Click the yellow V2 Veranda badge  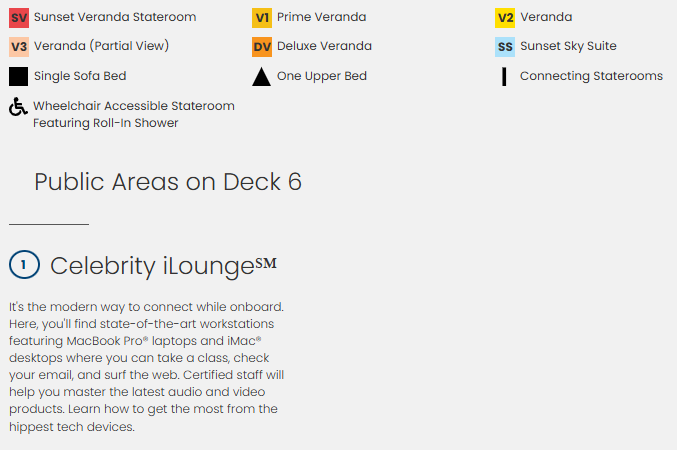(x=506, y=18)
